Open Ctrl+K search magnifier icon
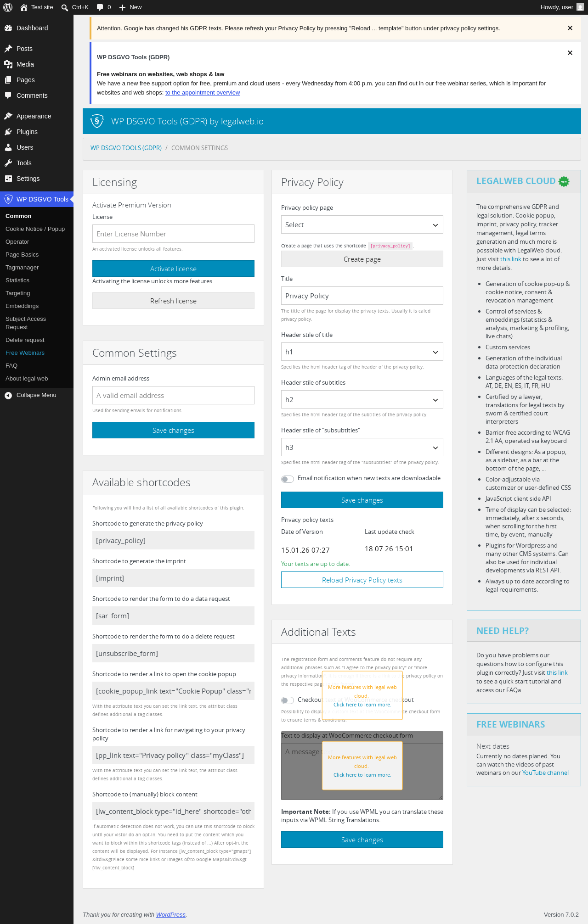 pos(65,7)
